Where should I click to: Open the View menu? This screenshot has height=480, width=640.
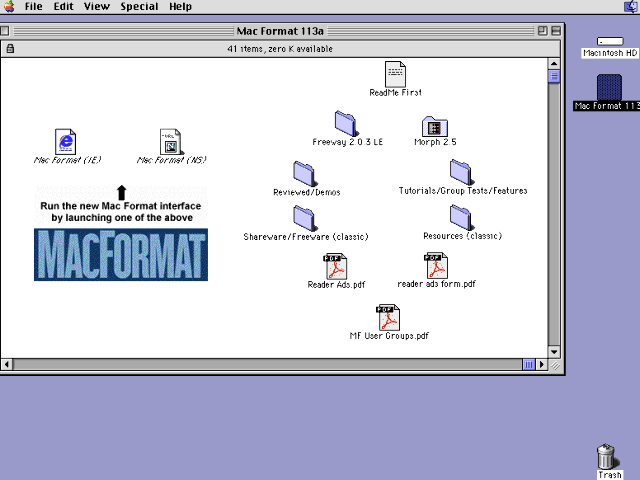(97, 7)
